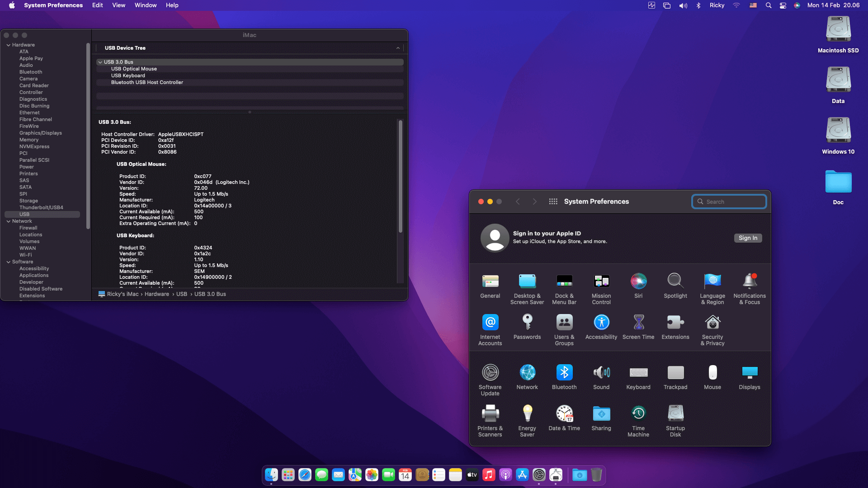Open Keyboard preferences pane
This screenshot has width=868, height=488.
pos(638,377)
